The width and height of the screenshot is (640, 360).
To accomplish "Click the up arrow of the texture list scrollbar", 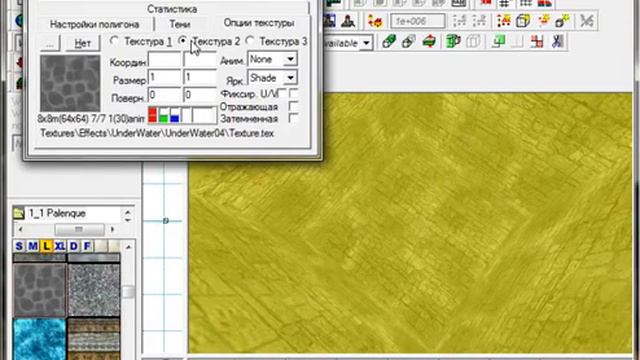I will pos(128,247).
